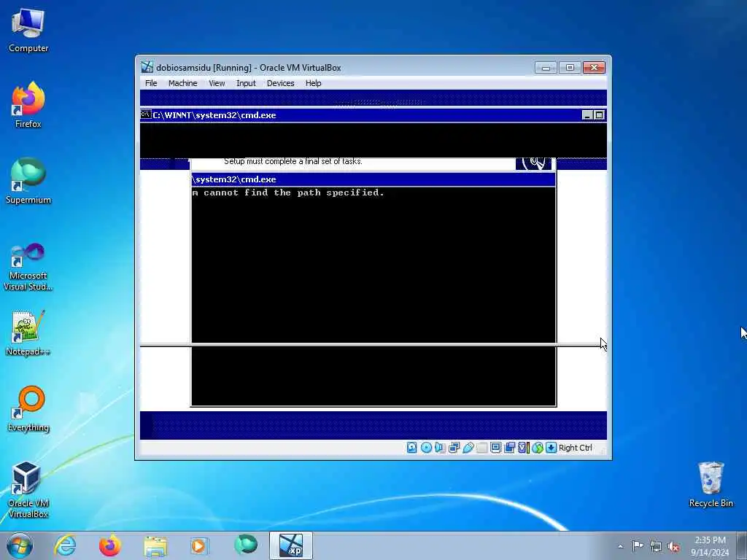
Task: Show hidden tray icons arrow
Action: click(x=620, y=546)
